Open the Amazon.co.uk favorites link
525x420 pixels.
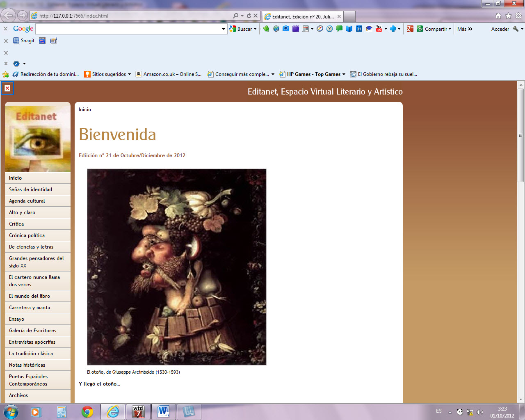[169, 74]
